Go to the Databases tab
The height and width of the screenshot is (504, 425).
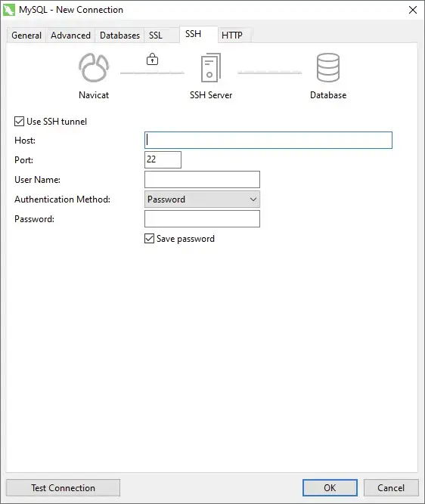119,36
